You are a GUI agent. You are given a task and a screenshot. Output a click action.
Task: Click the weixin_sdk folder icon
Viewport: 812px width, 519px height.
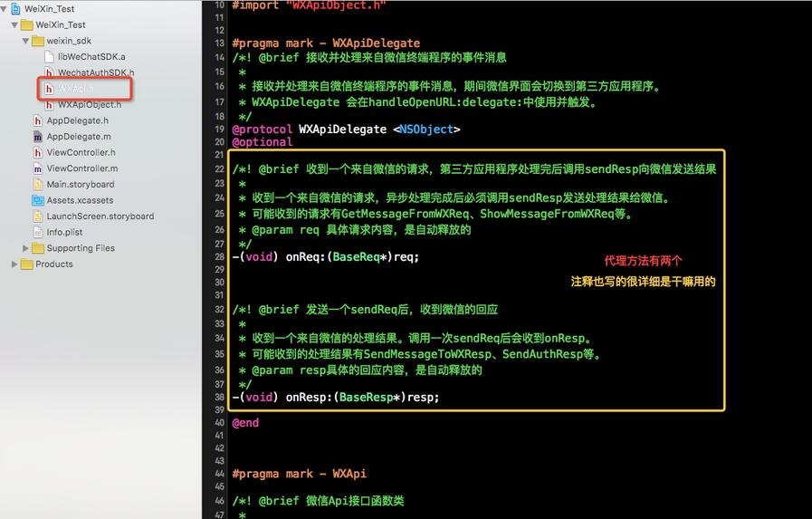coord(38,41)
